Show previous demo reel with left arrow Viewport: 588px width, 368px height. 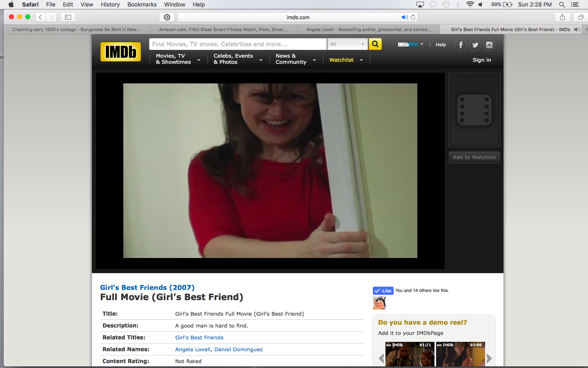click(x=381, y=358)
